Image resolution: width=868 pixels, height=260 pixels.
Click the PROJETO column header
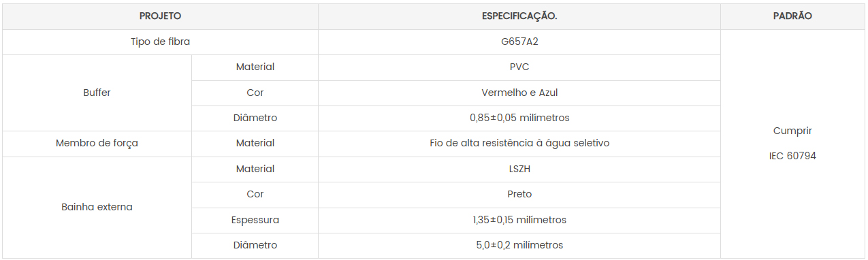pyautogui.click(x=160, y=16)
